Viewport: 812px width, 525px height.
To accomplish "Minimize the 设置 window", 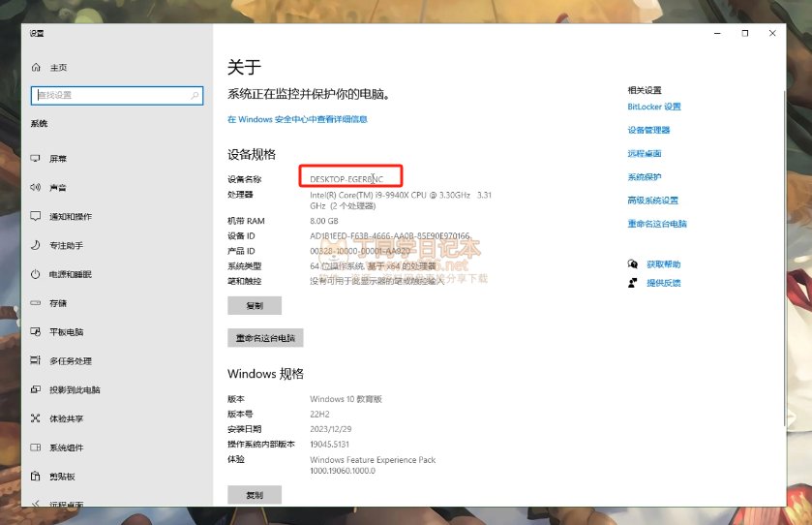I will [x=717, y=33].
